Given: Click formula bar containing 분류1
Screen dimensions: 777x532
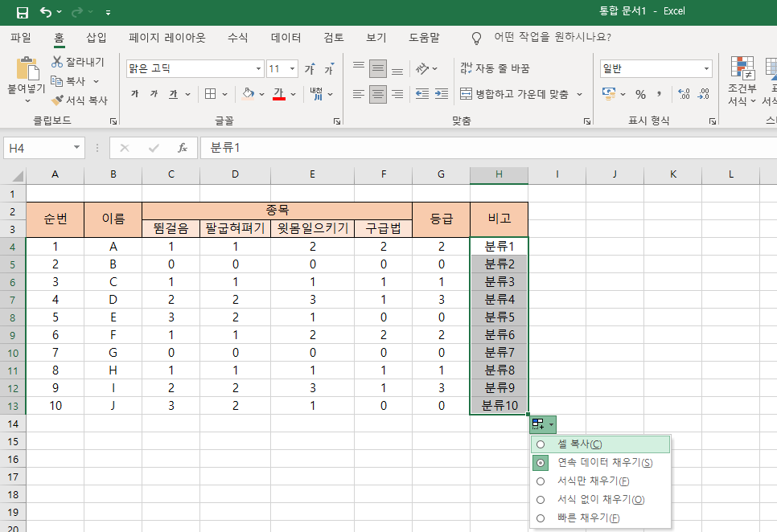Looking at the screenshot, I should coord(488,148).
